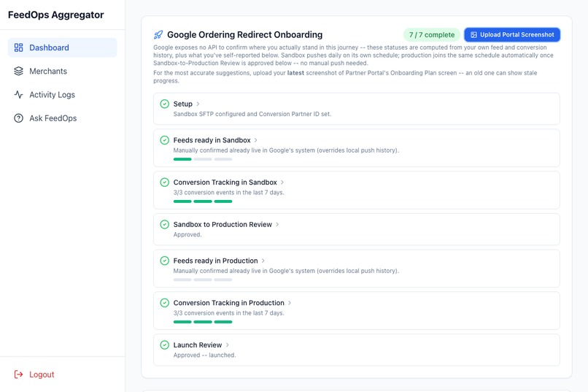Screen dimensions: 588x392
Task: Click Feeds ready in Sandbox progress bar
Action: [x=203, y=159]
